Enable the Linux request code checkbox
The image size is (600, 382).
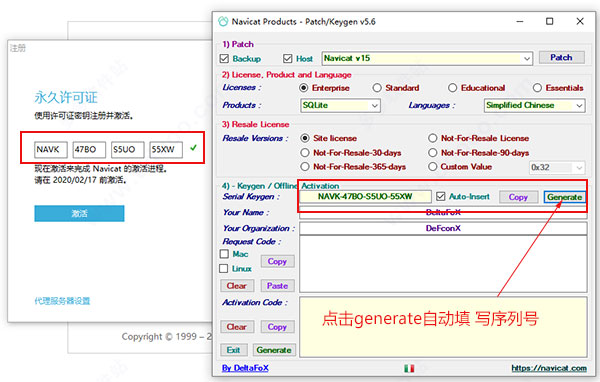(224, 268)
